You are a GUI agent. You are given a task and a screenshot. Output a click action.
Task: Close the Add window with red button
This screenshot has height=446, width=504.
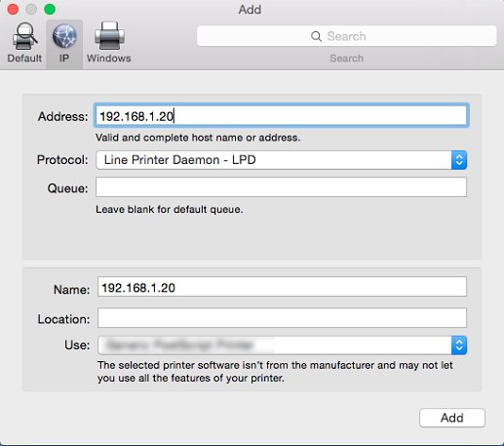(13, 9)
